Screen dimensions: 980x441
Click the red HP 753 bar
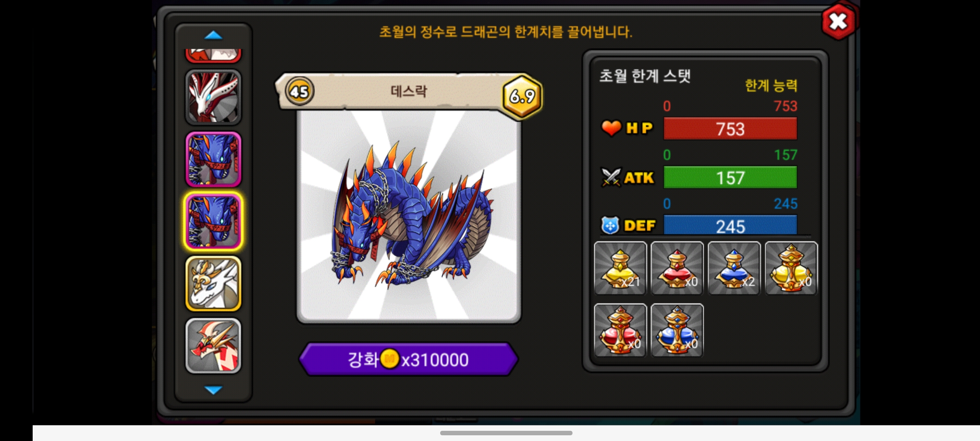(730, 129)
